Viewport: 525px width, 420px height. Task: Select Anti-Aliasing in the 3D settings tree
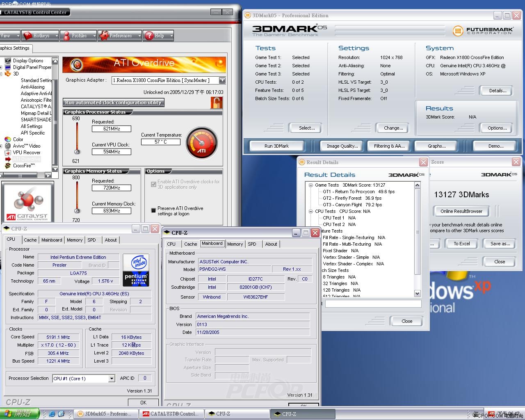tap(32, 87)
